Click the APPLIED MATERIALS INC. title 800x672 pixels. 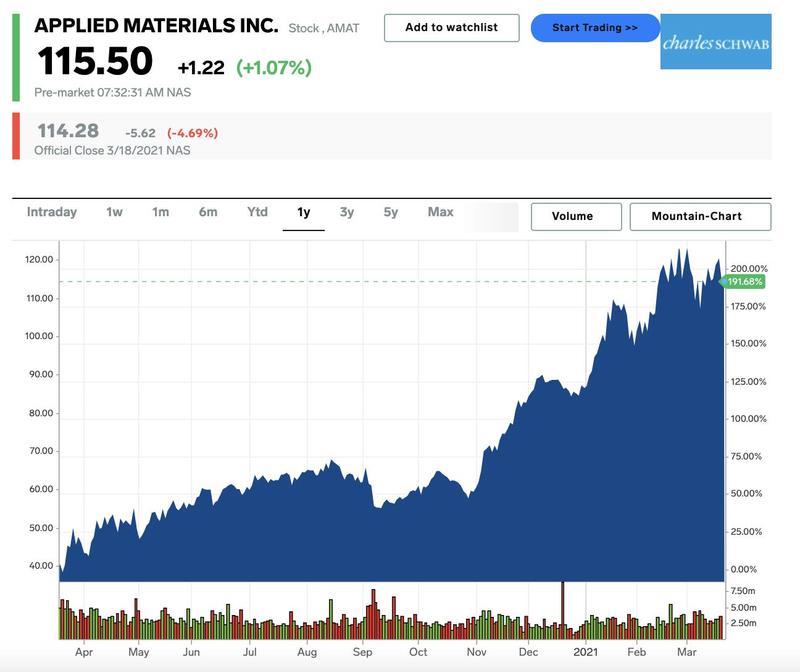156,26
